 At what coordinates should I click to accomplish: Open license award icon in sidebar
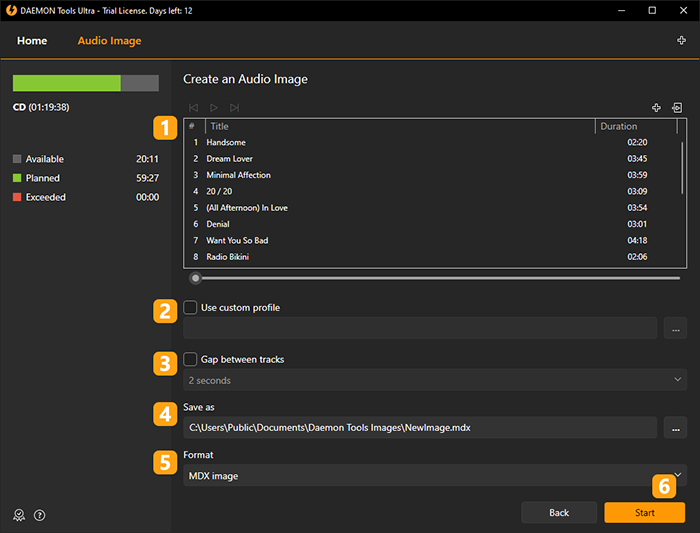coord(19,515)
